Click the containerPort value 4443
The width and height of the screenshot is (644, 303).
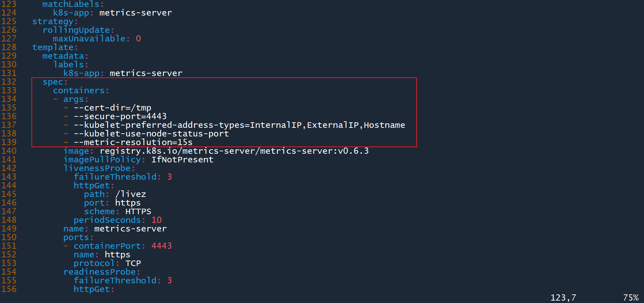[x=161, y=246]
